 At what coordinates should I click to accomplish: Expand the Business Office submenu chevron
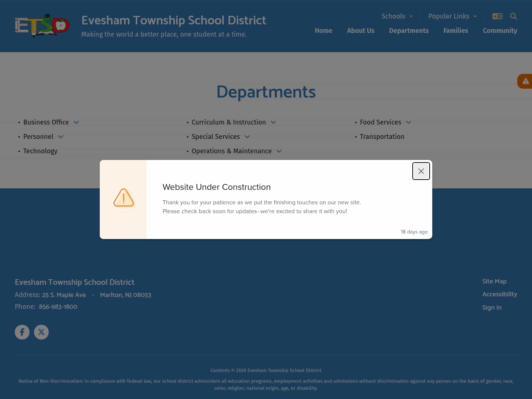point(76,122)
